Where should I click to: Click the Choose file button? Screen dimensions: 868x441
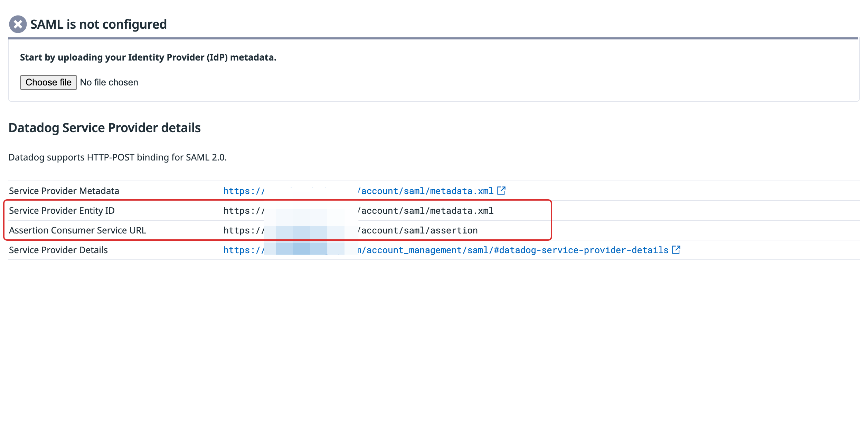coord(48,82)
